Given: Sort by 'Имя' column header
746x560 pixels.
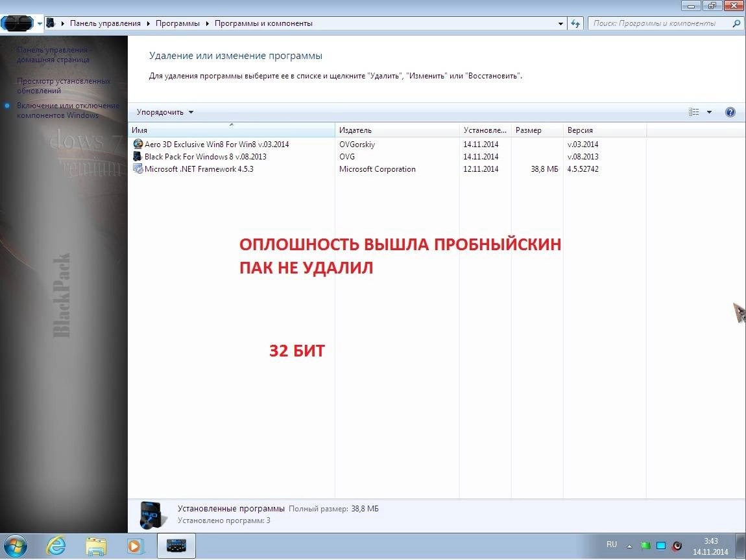Looking at the screenshot, I should point(232,130).
